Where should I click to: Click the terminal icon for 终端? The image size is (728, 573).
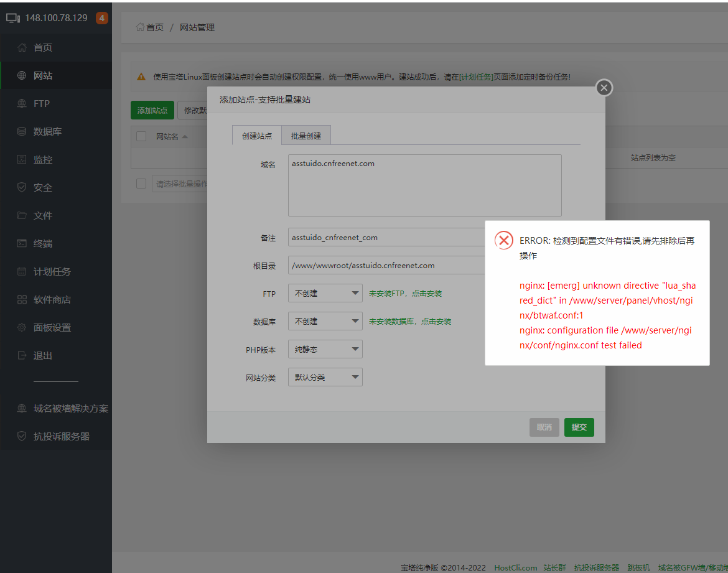[x=22, y=243]
